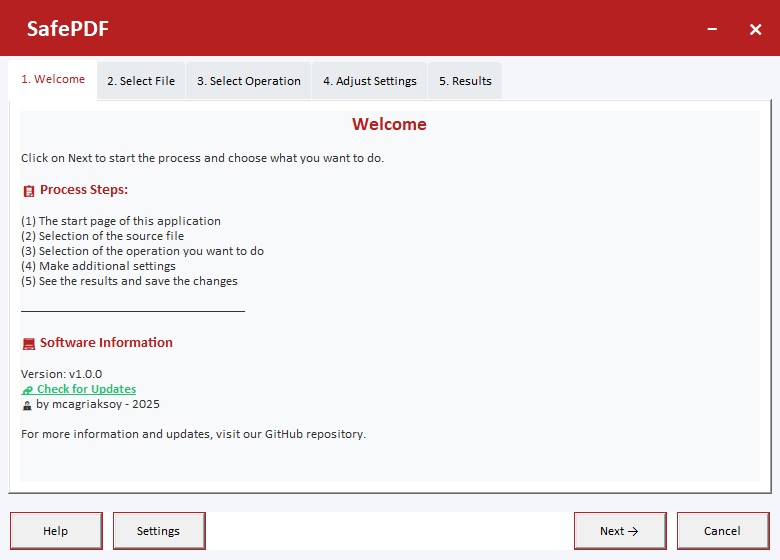View the 5. Results tab
Screen dimensions: 780x560
465,81
